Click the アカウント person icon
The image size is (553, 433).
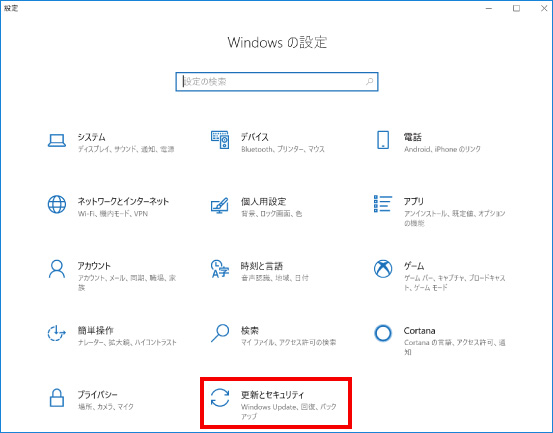(57, 269)
